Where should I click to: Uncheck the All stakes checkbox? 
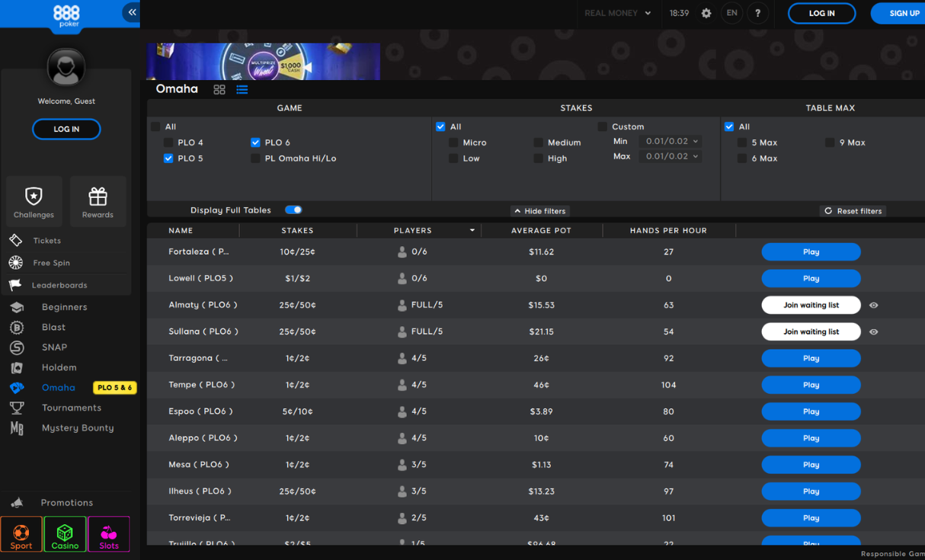pos(440,126)
